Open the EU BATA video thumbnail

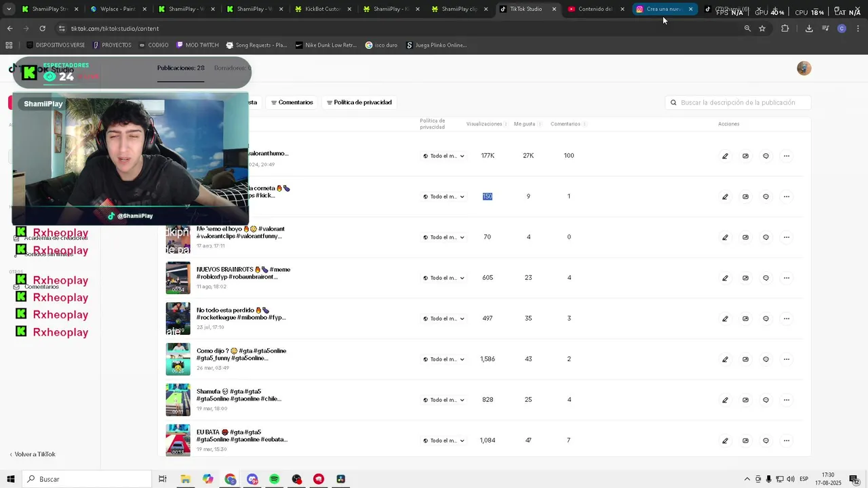pos(178,441)
